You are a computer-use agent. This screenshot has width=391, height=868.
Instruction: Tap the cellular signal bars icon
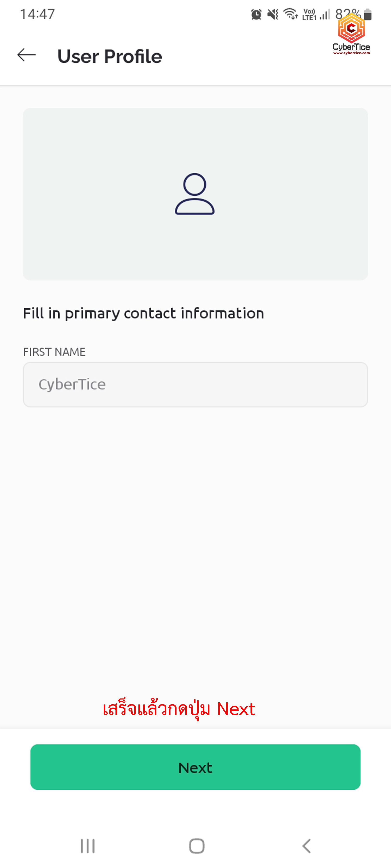tap(325, 15)
